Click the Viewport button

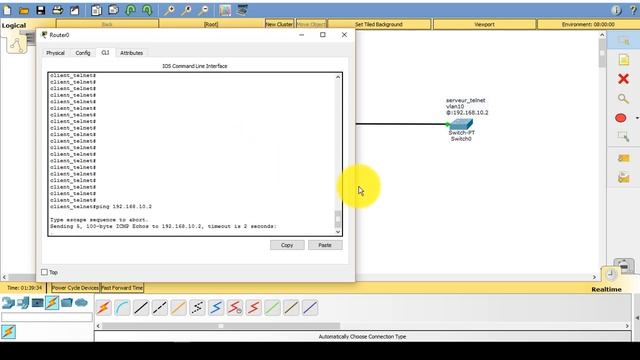[x=484, y=24]
